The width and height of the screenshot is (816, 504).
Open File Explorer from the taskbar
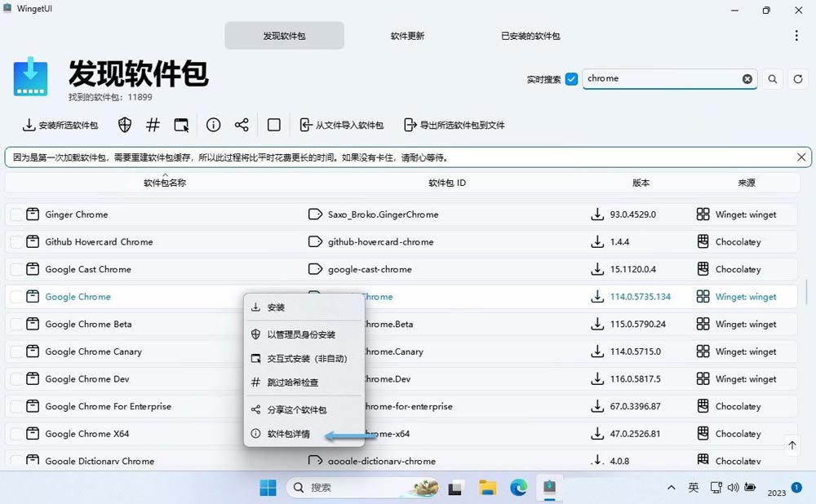click(488, 488)
